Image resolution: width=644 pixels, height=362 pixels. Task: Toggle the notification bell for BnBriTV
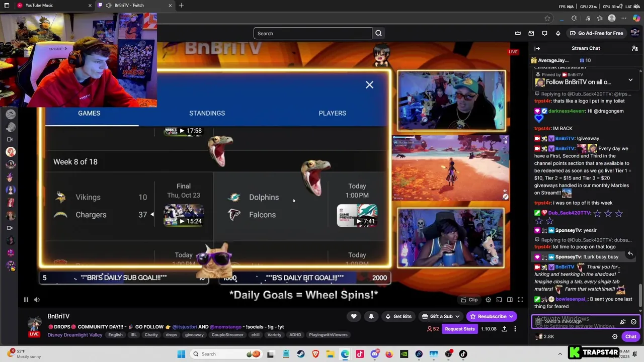click(x=371, y=316)
